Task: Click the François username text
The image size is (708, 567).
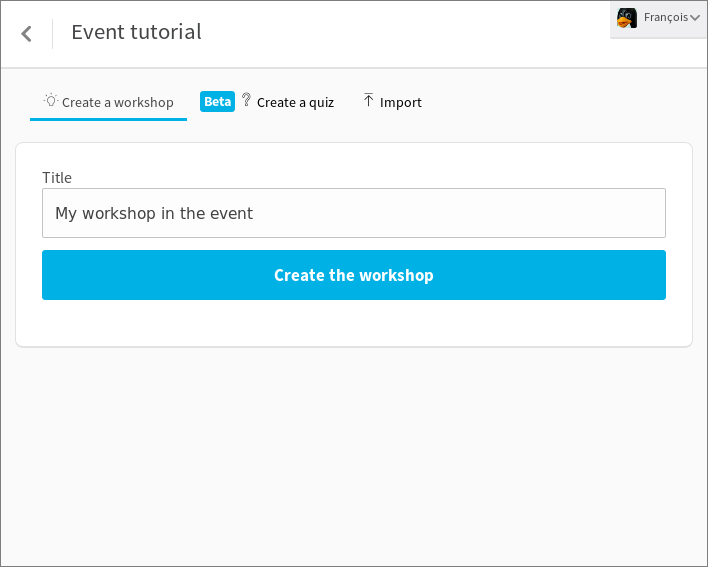Action: [x=666, y=18]
